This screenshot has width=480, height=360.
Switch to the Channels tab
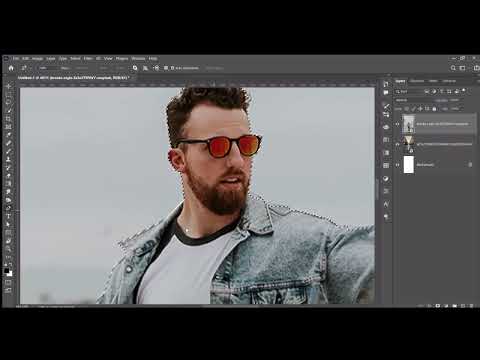coord(417,81)
